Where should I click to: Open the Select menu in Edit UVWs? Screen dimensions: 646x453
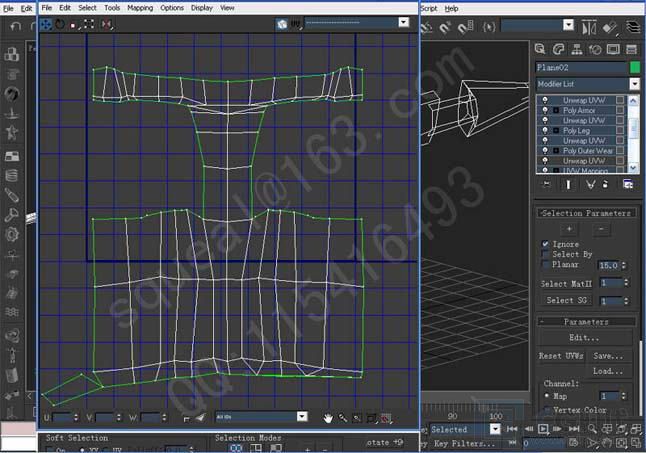87,8
